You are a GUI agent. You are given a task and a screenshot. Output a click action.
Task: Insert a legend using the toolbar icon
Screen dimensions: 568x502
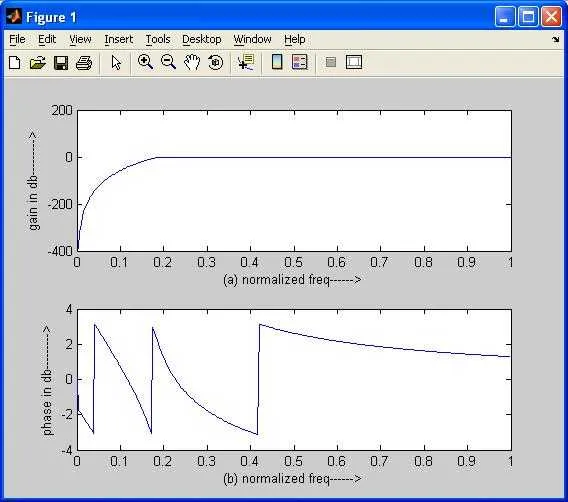pos(300,62)
